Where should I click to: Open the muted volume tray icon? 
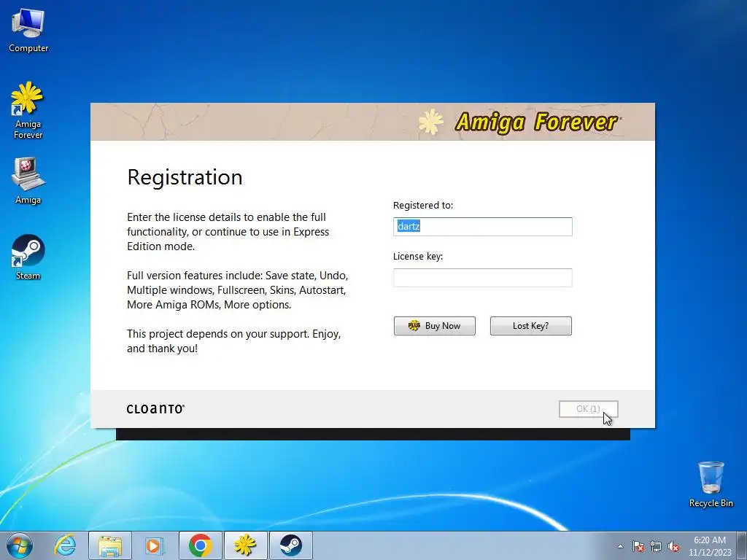click(673, 546)
